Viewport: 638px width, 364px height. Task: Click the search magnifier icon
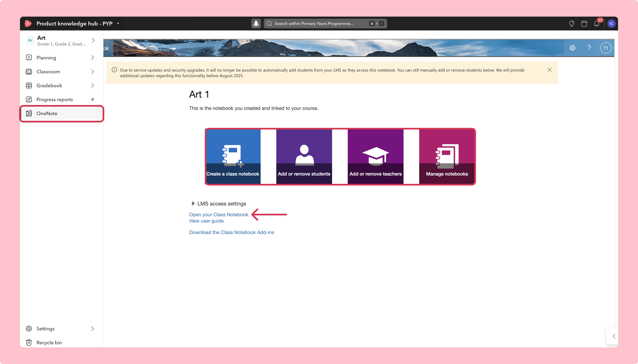tap(269, 23)
